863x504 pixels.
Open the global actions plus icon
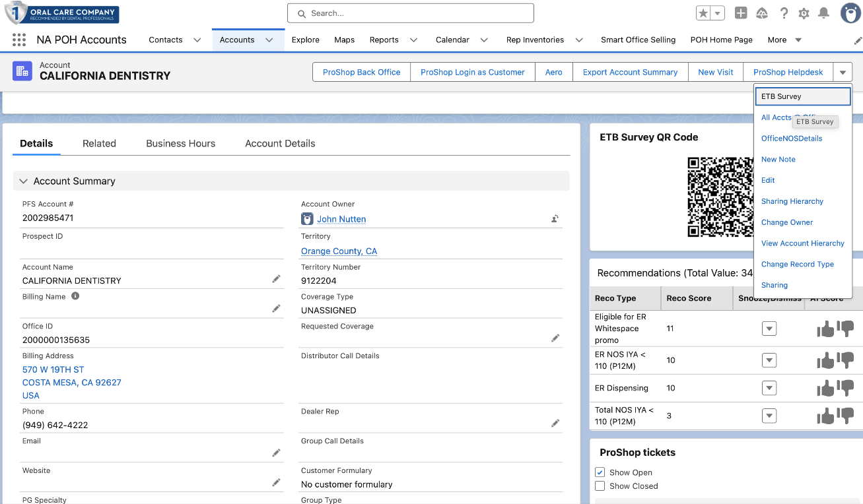741,13
